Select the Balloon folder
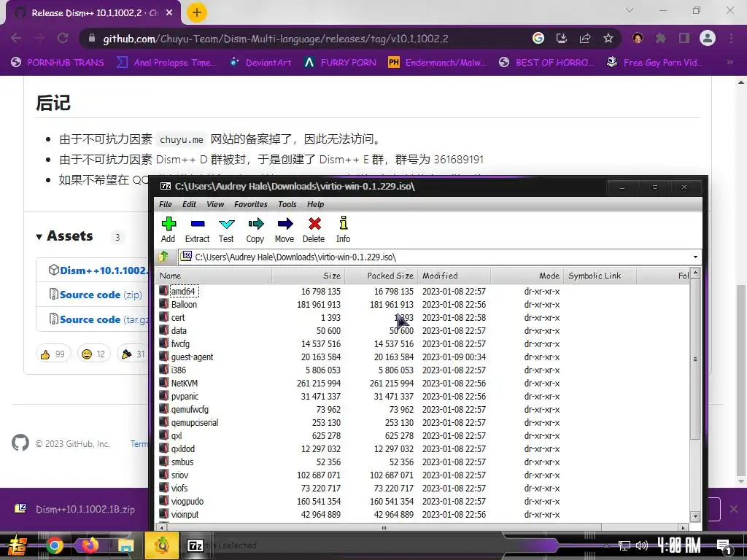The image size is (747, 560). click(184, 304)
